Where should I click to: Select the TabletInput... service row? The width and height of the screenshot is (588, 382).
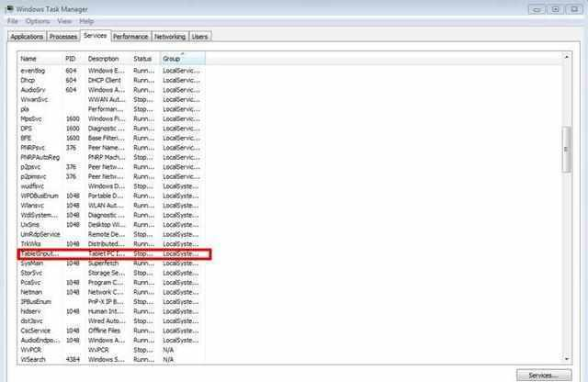111,253
